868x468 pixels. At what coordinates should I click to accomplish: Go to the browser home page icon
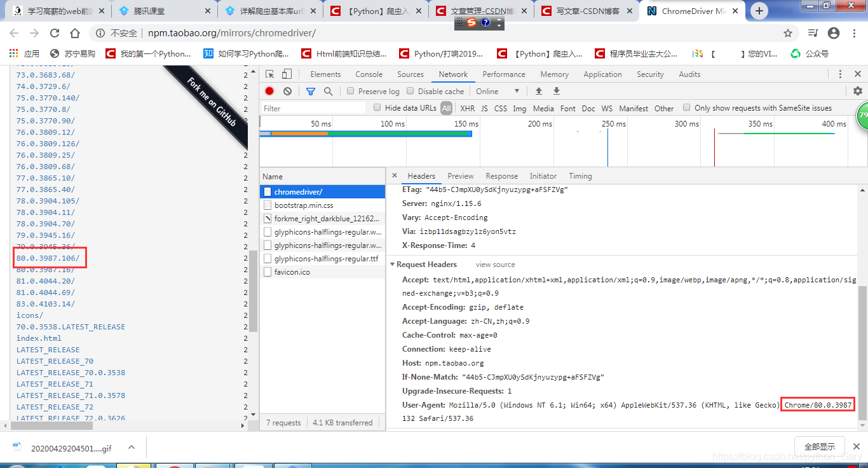(75, 33)
